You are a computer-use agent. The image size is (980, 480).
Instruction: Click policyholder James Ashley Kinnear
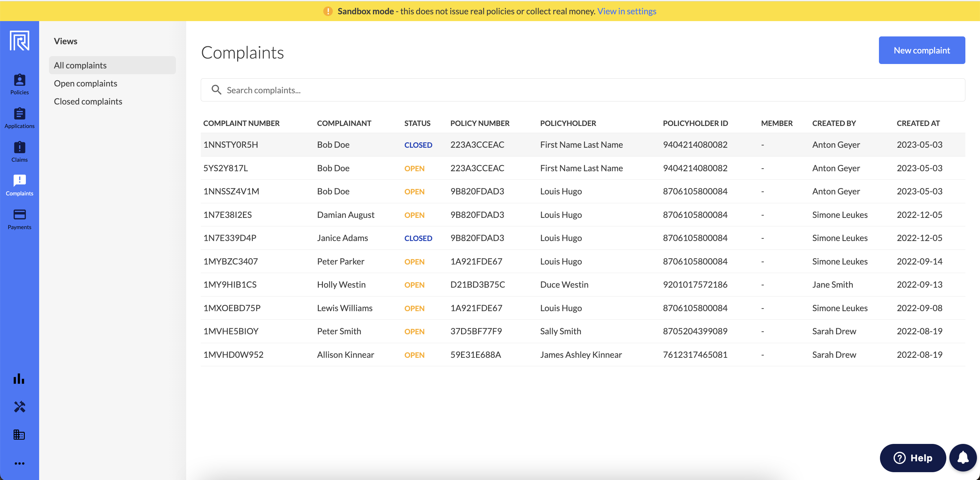pyautogui.click(x=581, y=354)
